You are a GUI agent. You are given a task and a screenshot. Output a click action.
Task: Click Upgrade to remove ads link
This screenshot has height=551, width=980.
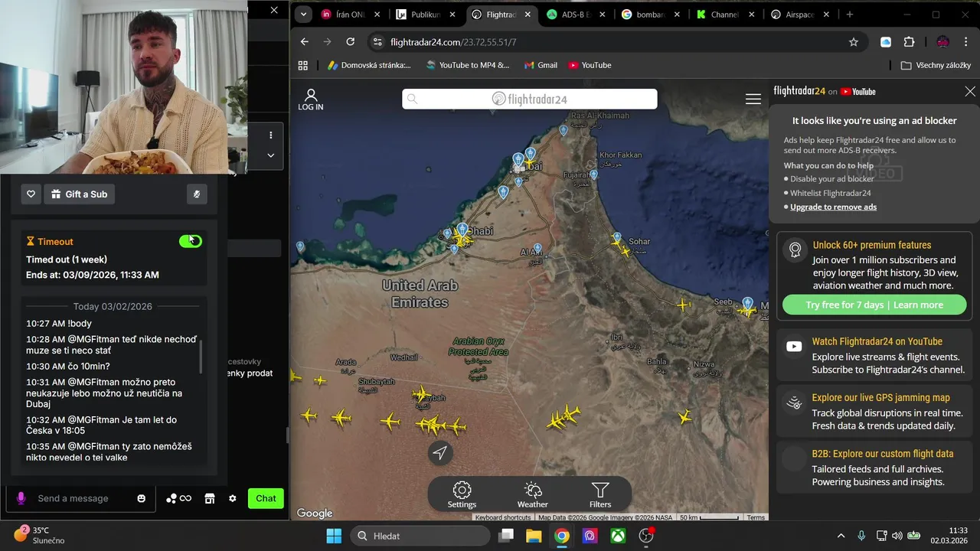833,207
